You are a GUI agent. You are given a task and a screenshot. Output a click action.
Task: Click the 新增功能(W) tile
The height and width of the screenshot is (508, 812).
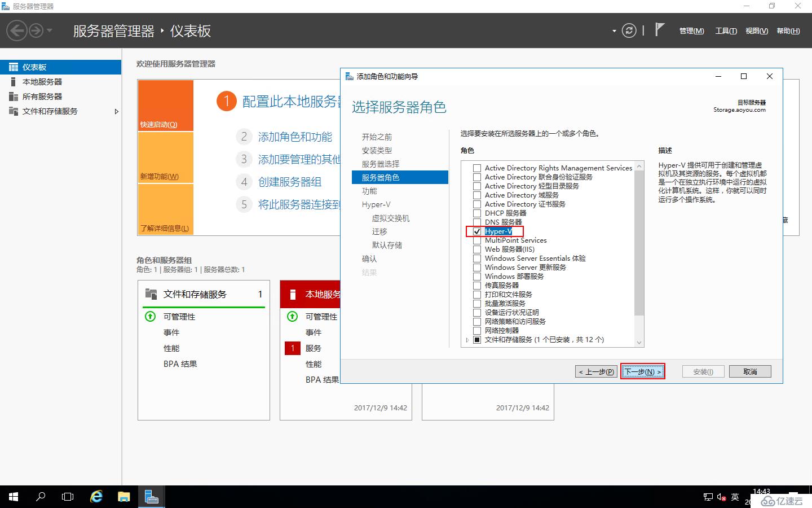tap(166, 157)
